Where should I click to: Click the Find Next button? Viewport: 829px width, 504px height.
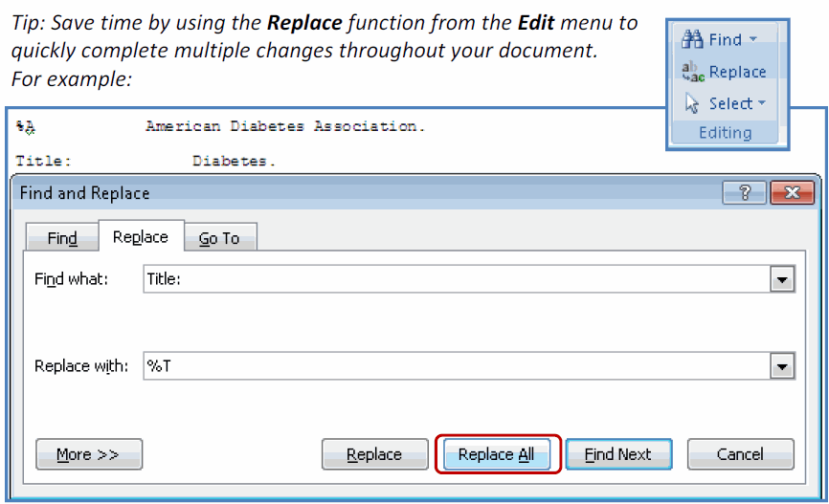(618, 454)
